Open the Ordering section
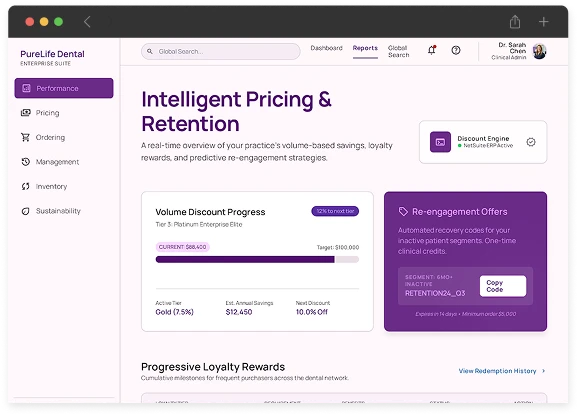 click(x=64, y=137)
